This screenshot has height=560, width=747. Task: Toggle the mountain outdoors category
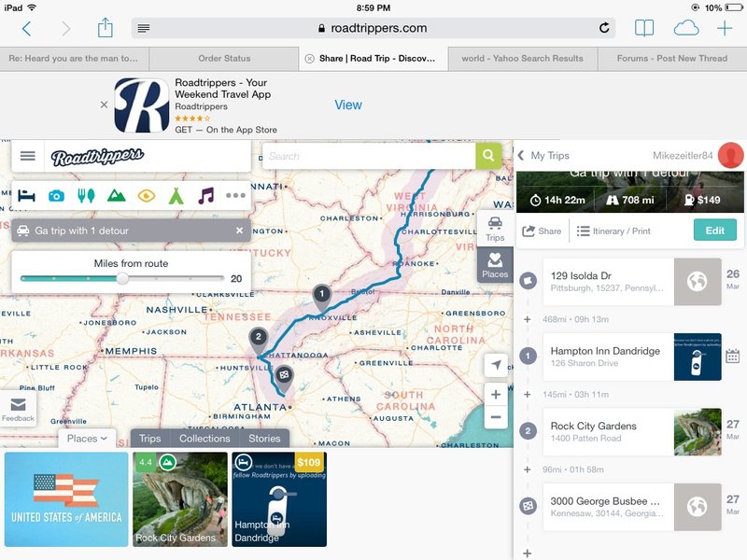pos(116,195)
